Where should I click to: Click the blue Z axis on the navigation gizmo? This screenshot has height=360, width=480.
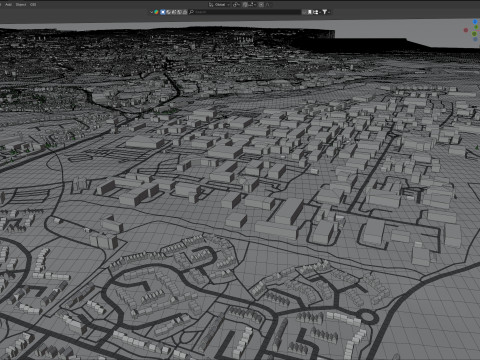(475, 22)
